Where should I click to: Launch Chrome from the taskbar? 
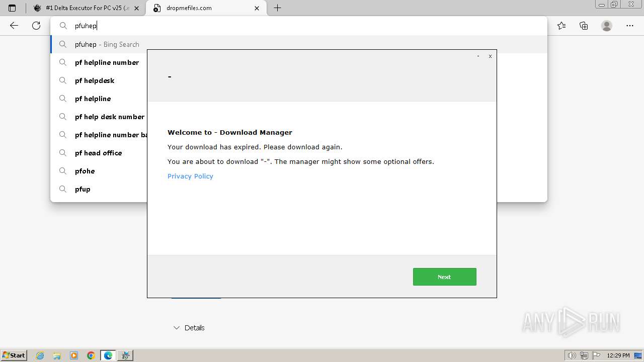click(91, 355)
